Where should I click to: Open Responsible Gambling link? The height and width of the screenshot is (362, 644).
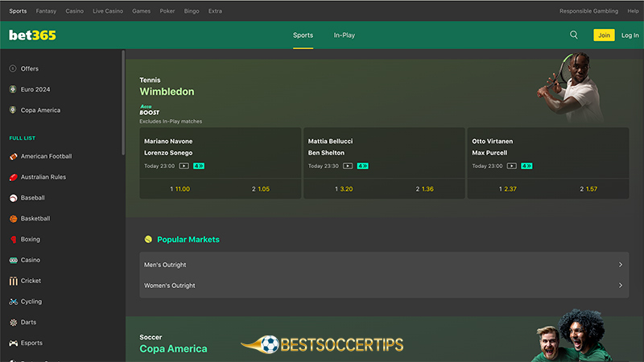pos(588,11)
